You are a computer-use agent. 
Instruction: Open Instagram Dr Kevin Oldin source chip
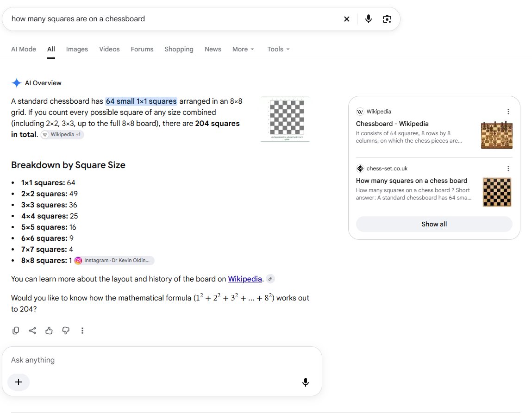click(x=114, y=261)
